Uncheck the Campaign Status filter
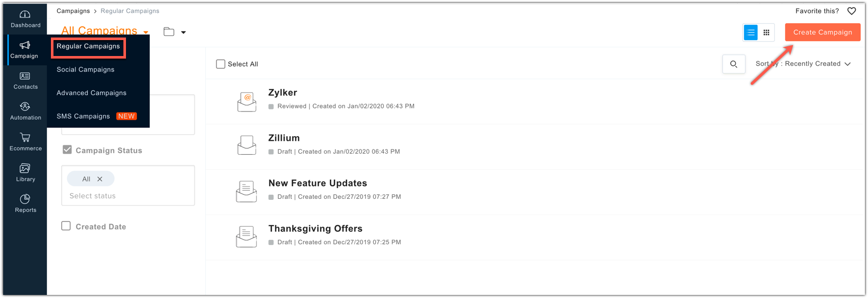 tap(67, 150)
